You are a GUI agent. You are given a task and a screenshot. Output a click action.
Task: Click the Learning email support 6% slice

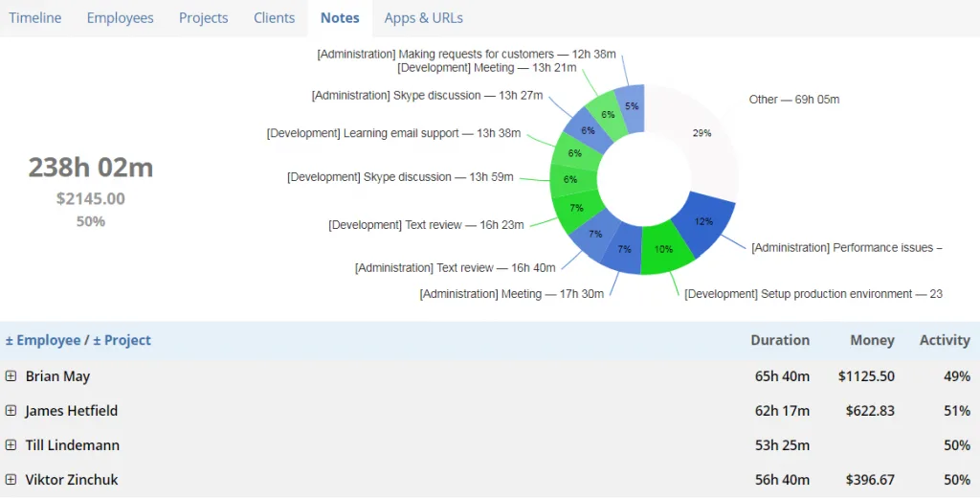click(x=574, y=153)
